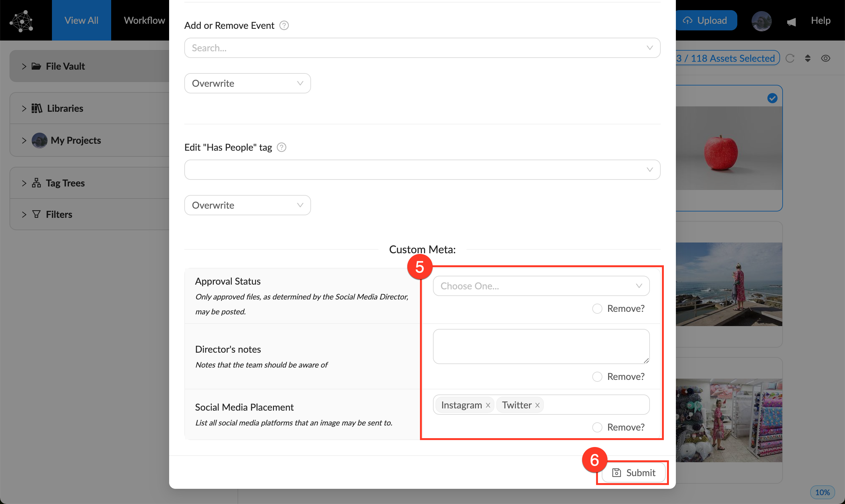
Task: Click the app logo in the top bar
Action: pos(22,21)
